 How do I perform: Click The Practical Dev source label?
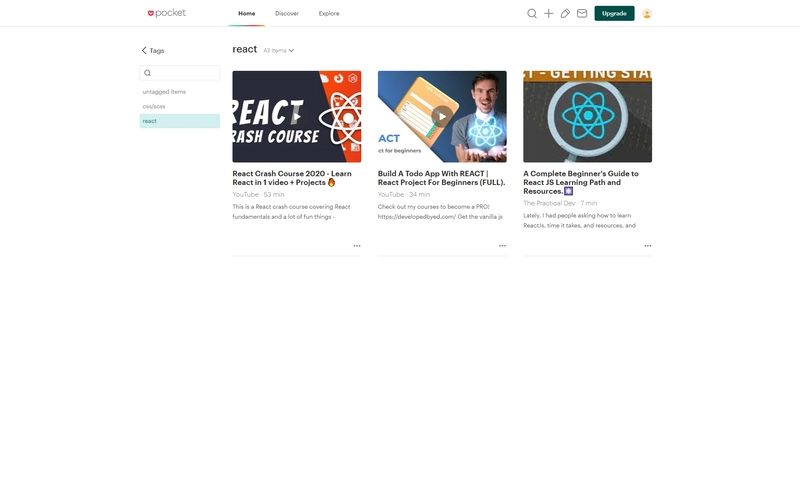549,203
